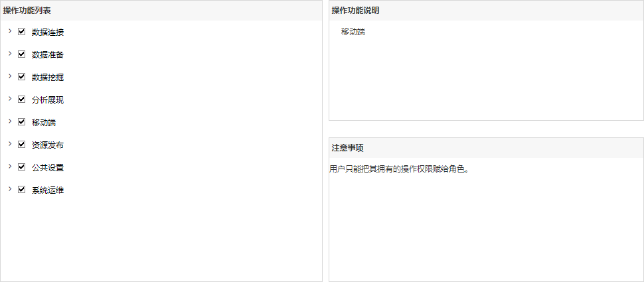
Task: Uncheck the 移动端 checkbox
Action: click(x=22, y=122)
